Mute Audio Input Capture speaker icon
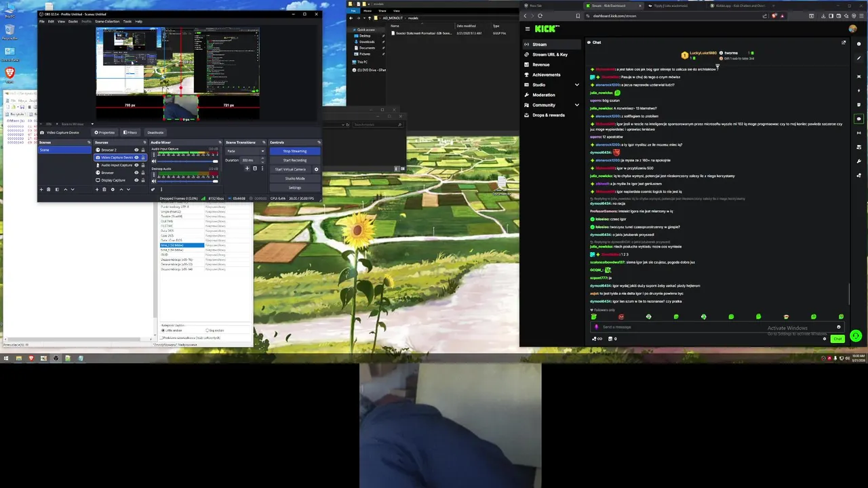This screenshot has height=488, width=868. 154,161
